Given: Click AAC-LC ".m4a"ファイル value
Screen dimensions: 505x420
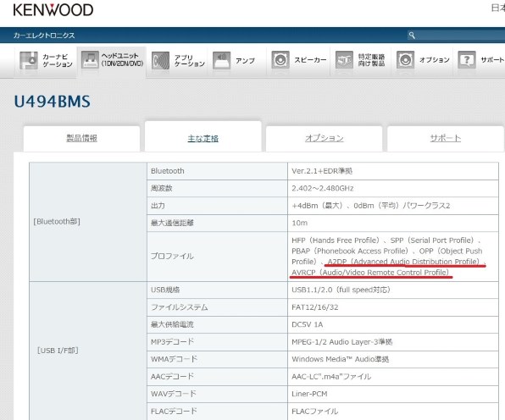Looking at the screenshot, I should click(x=331, y=377).
